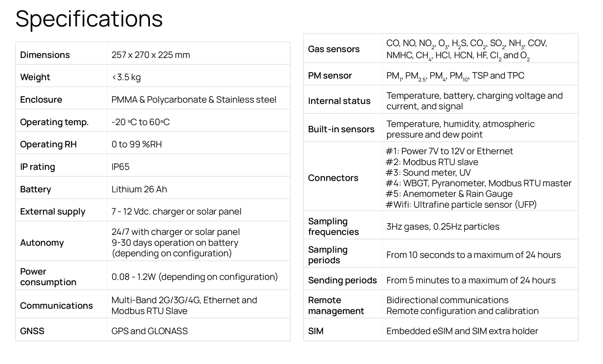Screen dimensions: 603x364
Task: Click the Gas sensors row label
Action: click(x=334, y=49)
